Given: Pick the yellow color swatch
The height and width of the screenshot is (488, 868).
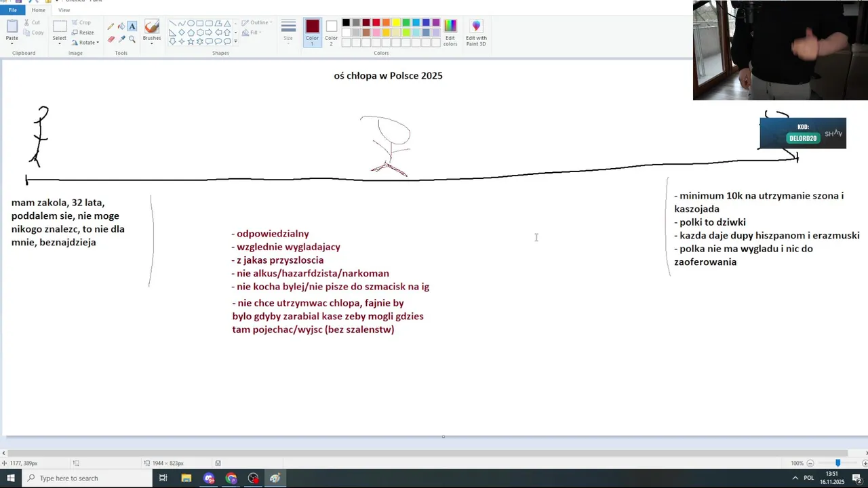Looking at the screenshot, I should coord(396,22).
